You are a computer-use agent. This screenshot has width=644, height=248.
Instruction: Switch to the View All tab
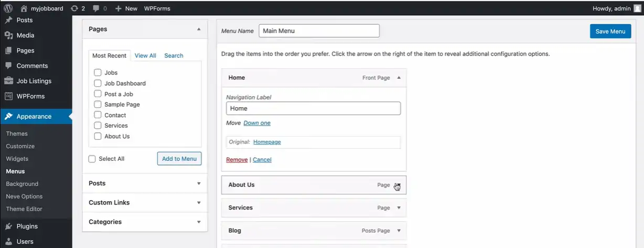[x=145, y=56]
